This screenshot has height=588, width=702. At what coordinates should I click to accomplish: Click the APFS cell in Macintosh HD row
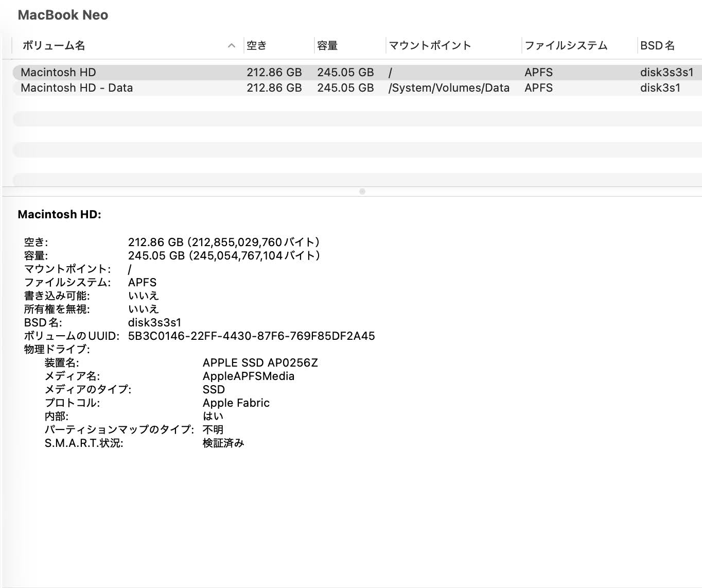coord(539,72)
